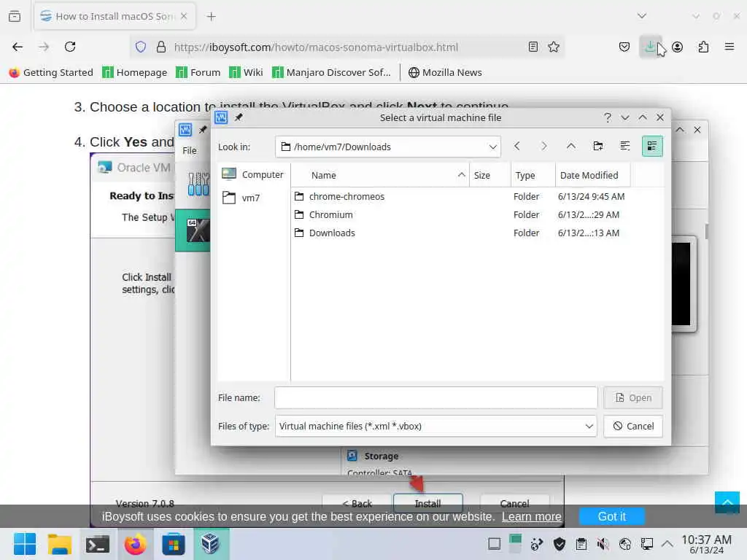
Task: Close the How to Install macOS tab
Action: coord(184,16)
